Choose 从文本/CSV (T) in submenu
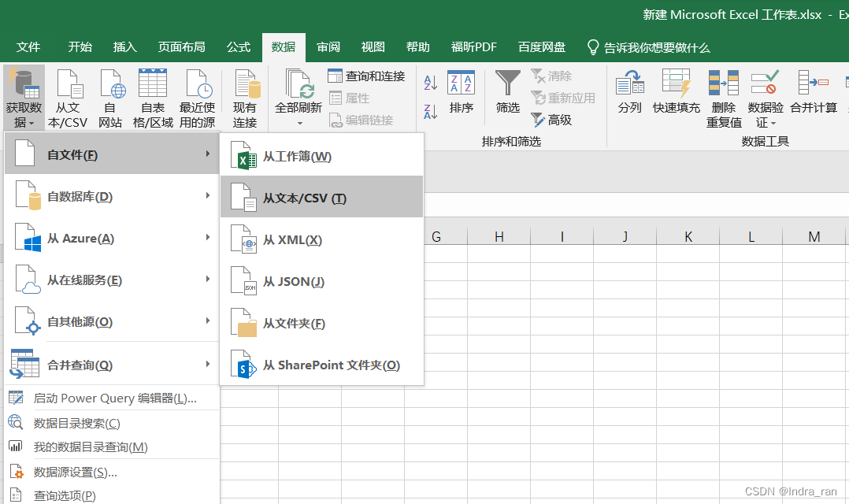The height and width of the screenshot is (504, 849). pyautogui.click(x=321, y=197)
